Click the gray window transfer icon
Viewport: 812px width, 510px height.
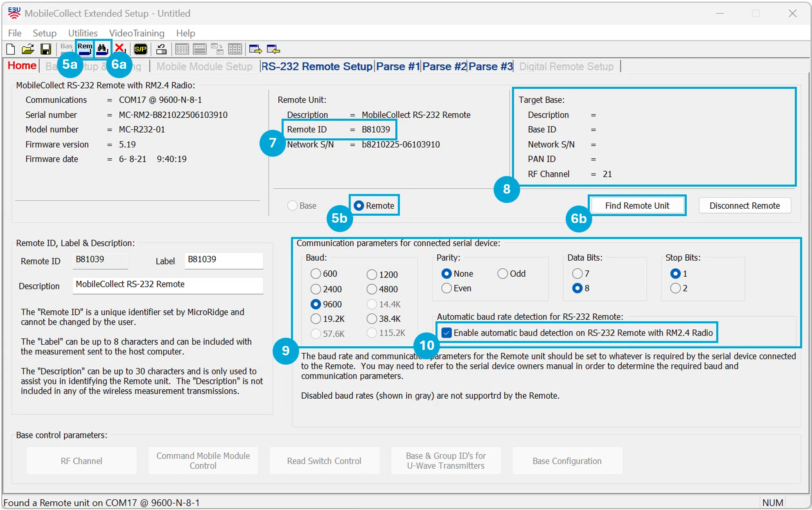click(217, 50)
